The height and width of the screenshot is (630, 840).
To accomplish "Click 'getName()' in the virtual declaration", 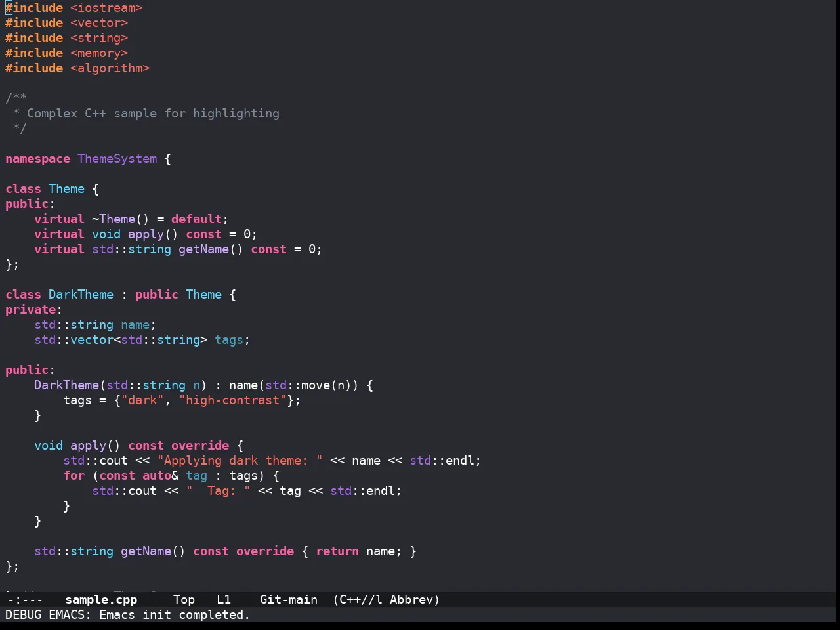I will [211, 249].
